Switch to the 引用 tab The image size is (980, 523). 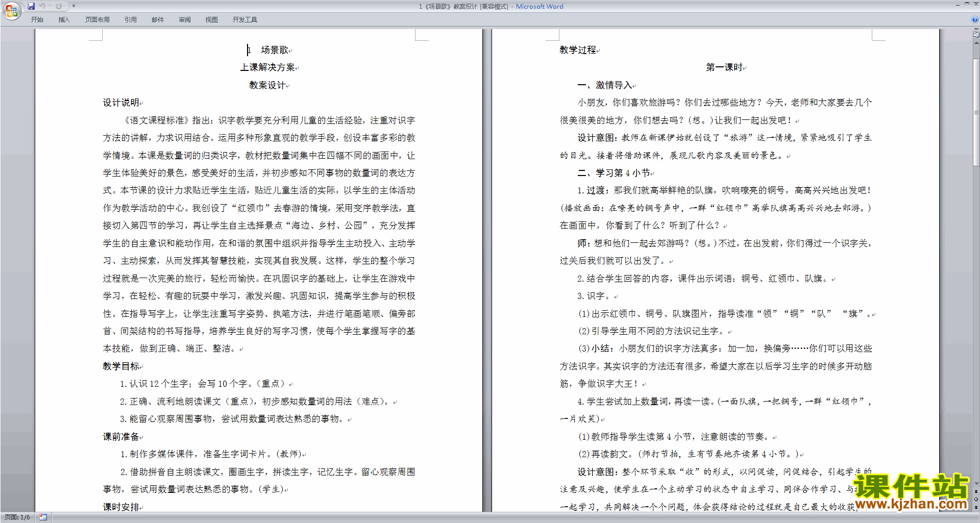[x=131, y=20]
